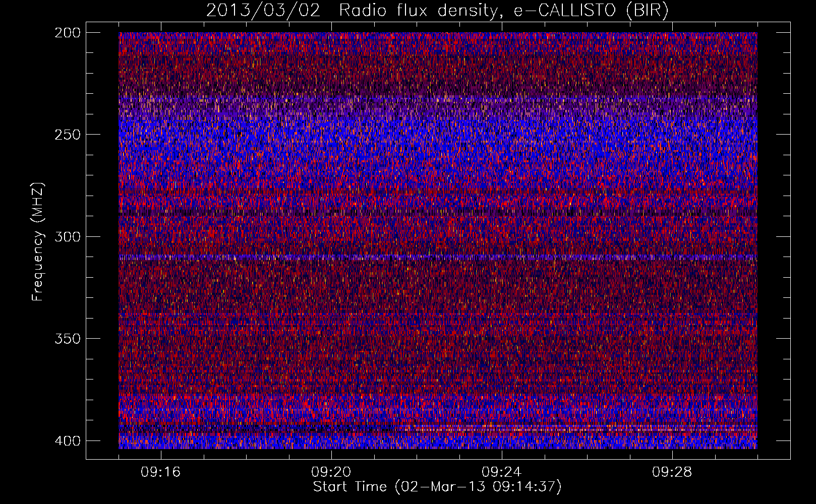Image resolution: width=816 pixels, height=504 pixels.
Task: Click the 09:24 time tick label
Action: click(502, 472)
